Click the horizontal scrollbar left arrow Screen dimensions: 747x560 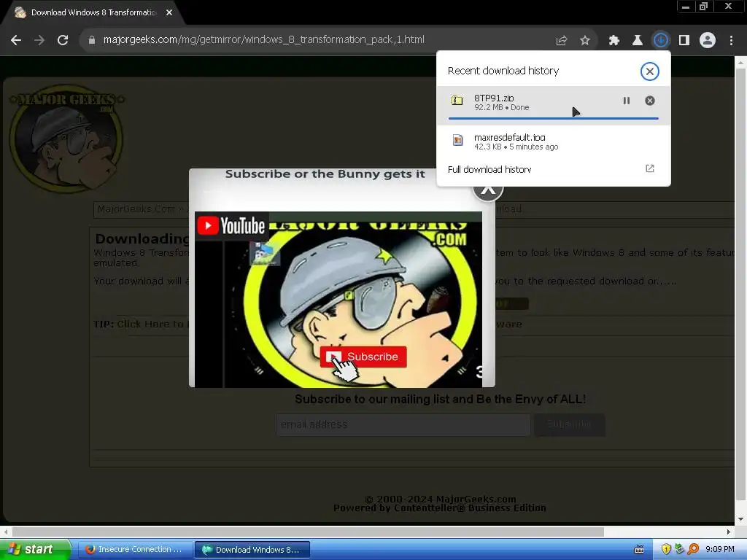pos(5,532)
